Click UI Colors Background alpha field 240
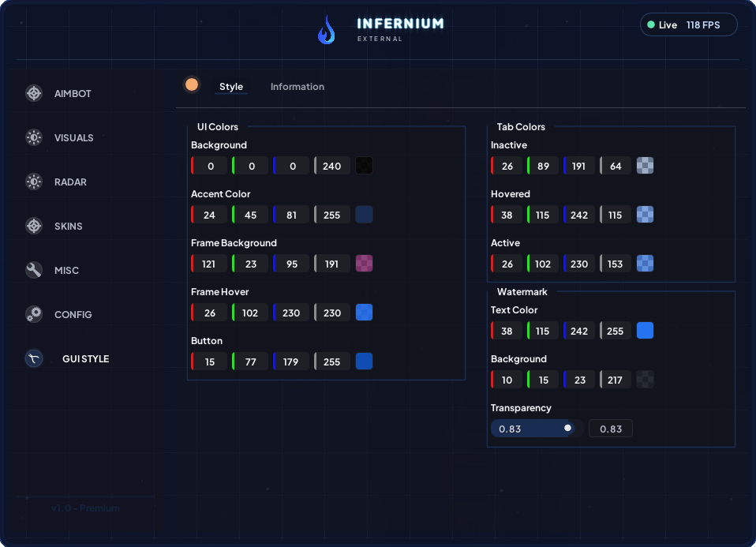The height and width of the screenshot is (547, 756). [x=331, y=166]
